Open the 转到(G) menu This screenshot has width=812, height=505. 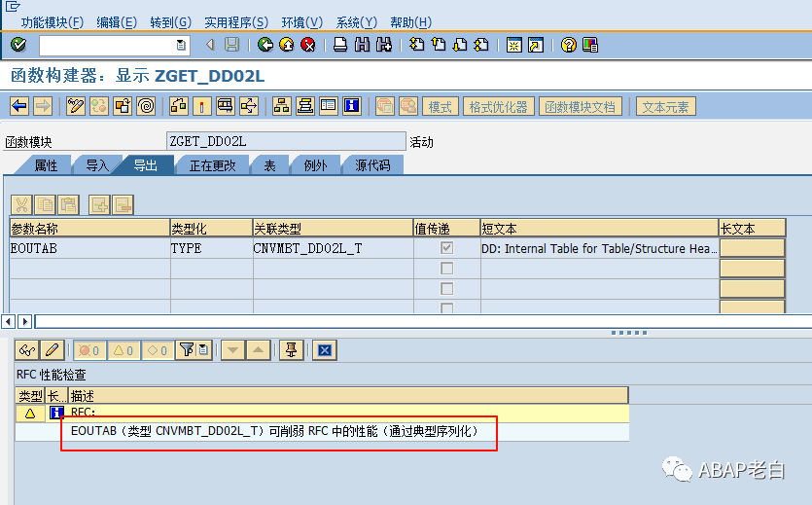click(171, 22)
